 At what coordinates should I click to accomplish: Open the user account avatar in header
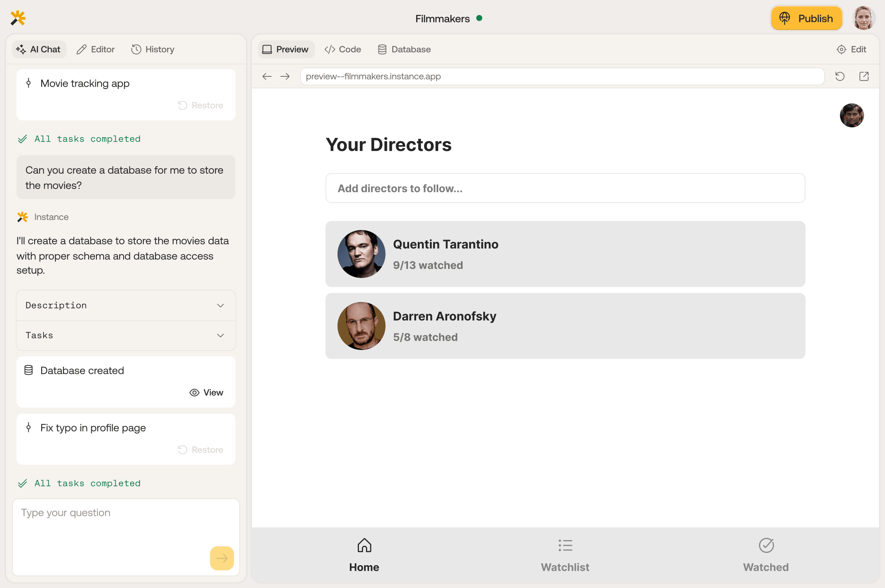pyautogui.click(x=863, y=18)
